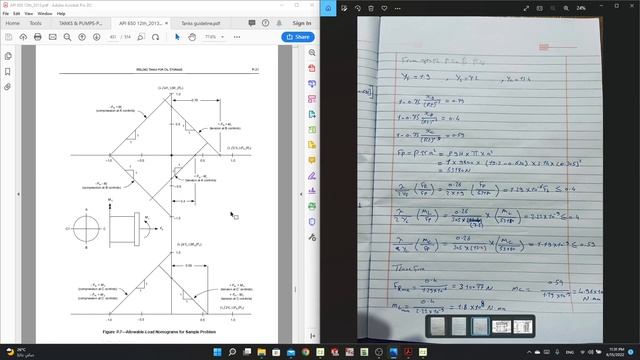Screen dimensions: 640x360
Task: Click the page number input field
Action: point(113,37)
